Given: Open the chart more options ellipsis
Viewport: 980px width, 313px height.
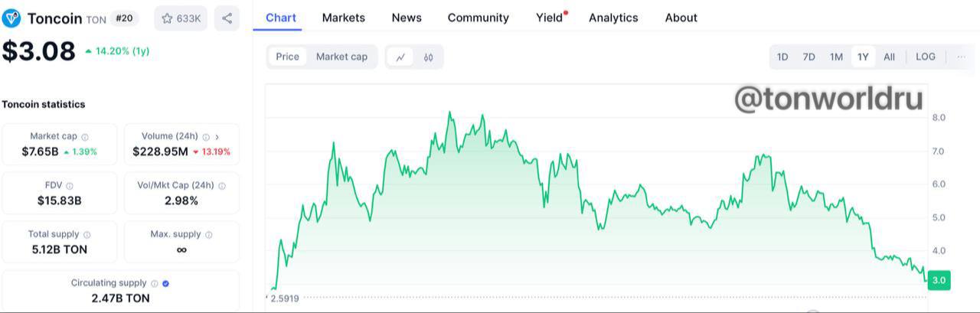Looking at the screenshot, I should click(x=961, y=57).
